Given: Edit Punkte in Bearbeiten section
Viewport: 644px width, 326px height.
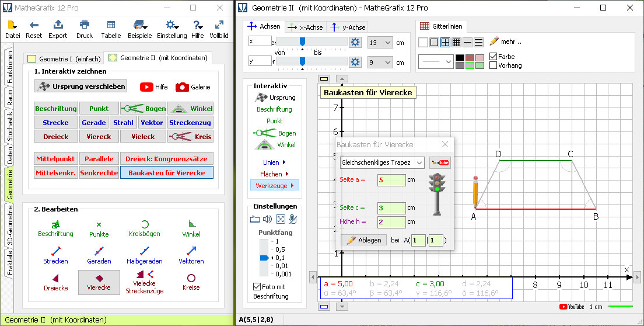Looking at the screenshot, I should pyautogui.click(x=99, y=229).
